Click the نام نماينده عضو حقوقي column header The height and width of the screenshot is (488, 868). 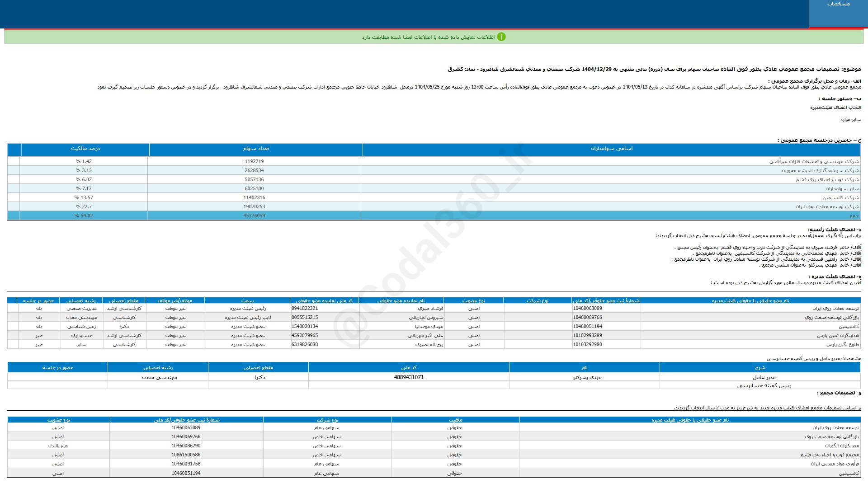tap(401, 300)
